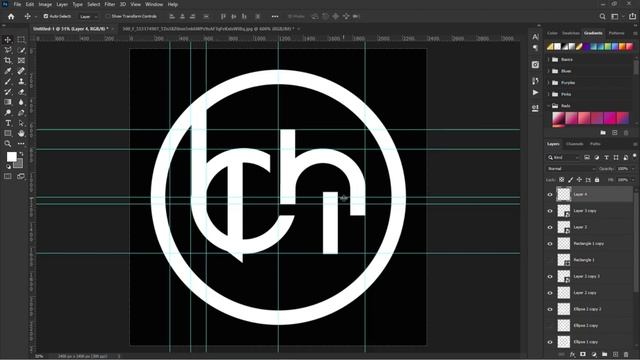Open the Window menu
The image size is (640, 360).
(x=154, y=4)
